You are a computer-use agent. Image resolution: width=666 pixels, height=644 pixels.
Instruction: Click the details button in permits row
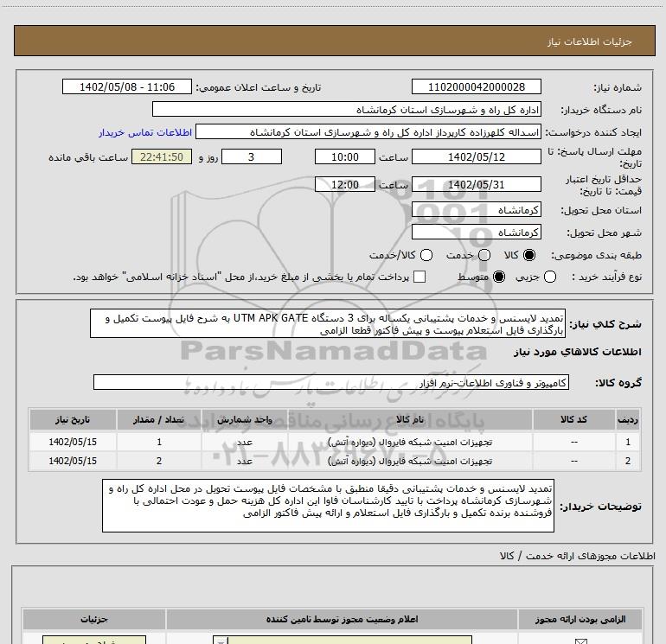94,641
